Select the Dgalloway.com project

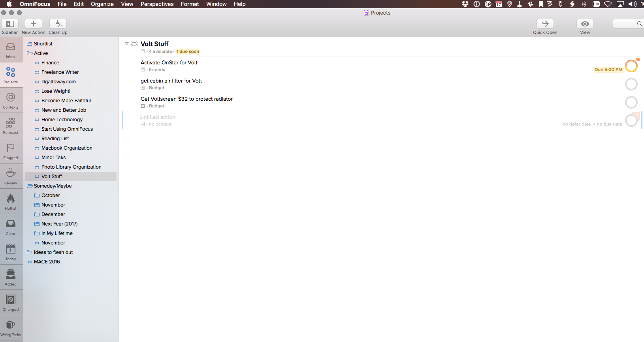pos(58,82)
